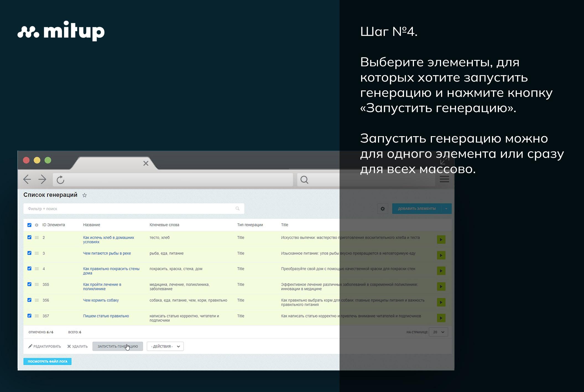Image resolution: width=584 pixels, height=392 pixels.
Task: Open link Пишем статью правильно
Action: click(x=106, y=316)
